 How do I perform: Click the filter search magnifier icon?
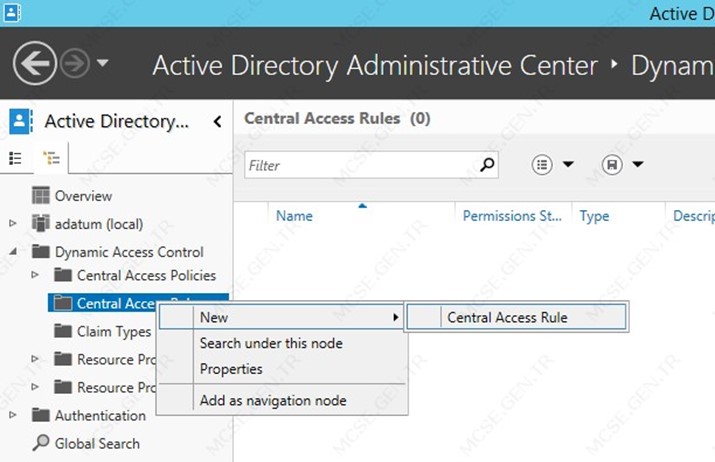[x=487, y=165]
